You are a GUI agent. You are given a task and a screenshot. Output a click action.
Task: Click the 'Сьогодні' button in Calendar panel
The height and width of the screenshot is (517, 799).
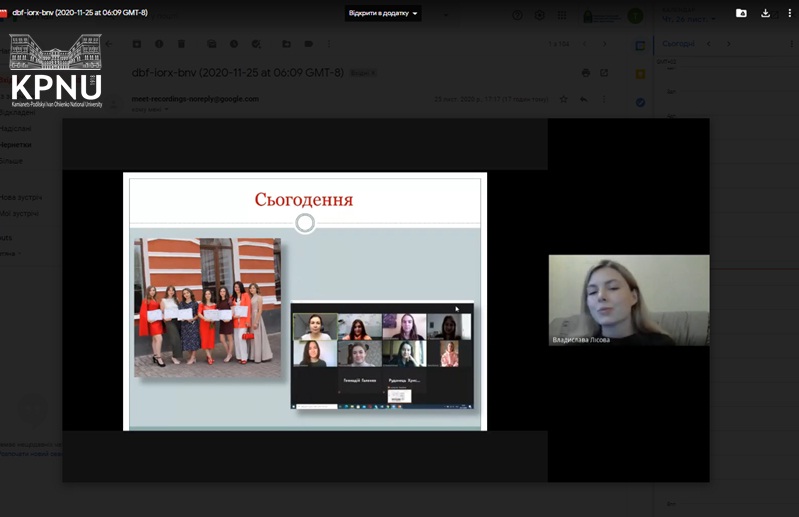click(678, 44)
